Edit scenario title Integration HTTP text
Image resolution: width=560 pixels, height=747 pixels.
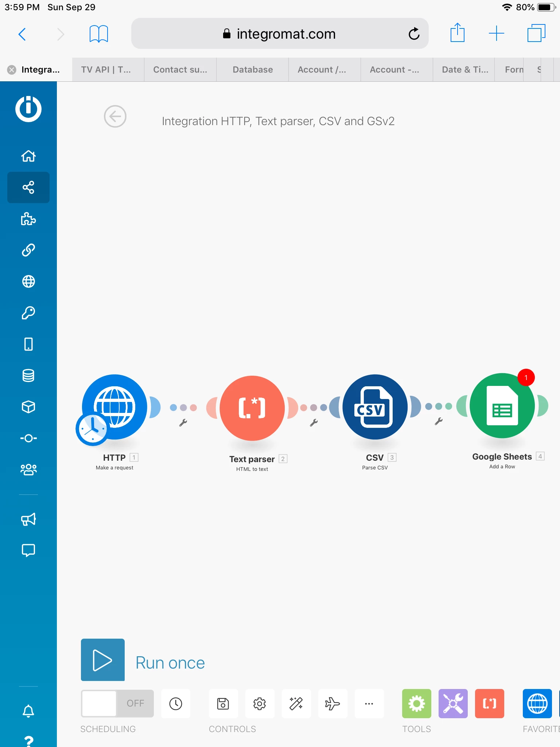tap(278, 121)
